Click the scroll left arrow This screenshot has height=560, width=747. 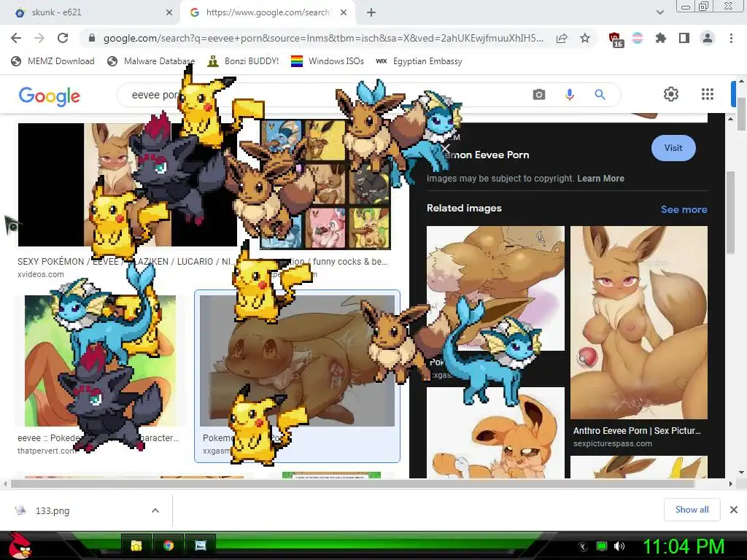pyautogui.click(x=5, y=484)
